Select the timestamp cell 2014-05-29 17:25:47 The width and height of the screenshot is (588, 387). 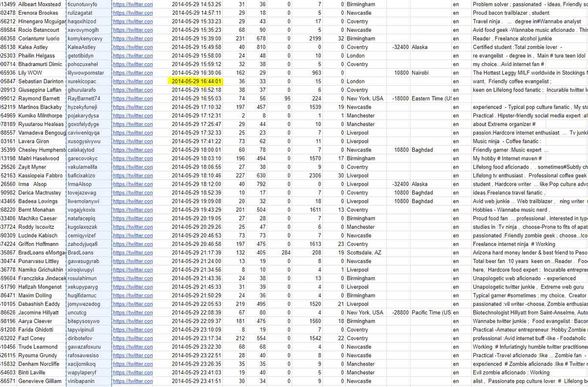click(196, 124)
